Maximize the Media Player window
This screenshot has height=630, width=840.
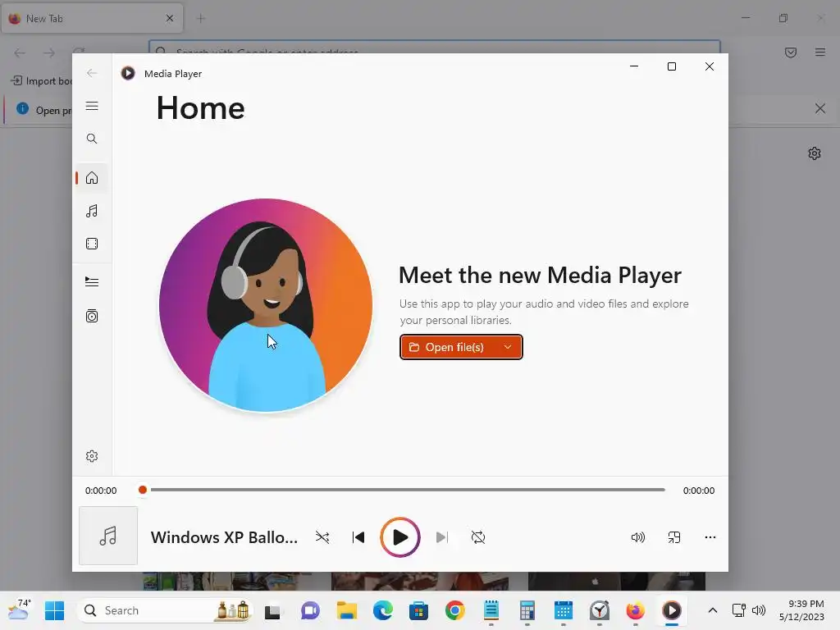coord(672,66)
